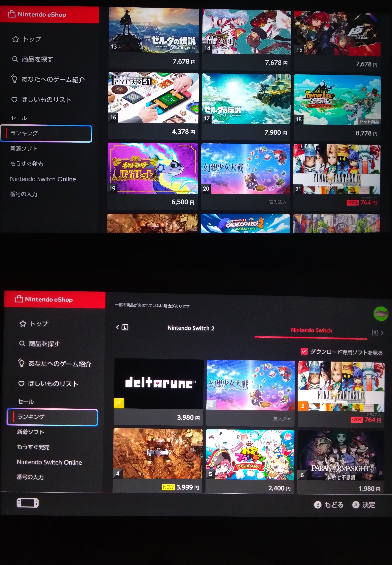Click the 3,980 円 price under deltarune
Viewport: 392px width, 565px height.
tap(188, 417)
